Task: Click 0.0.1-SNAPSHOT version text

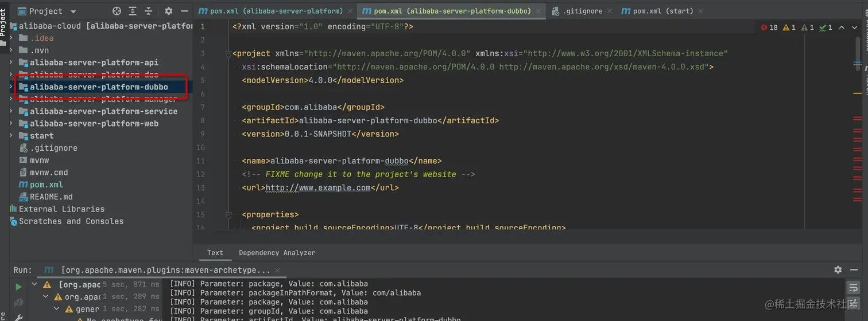Action: 317,134
